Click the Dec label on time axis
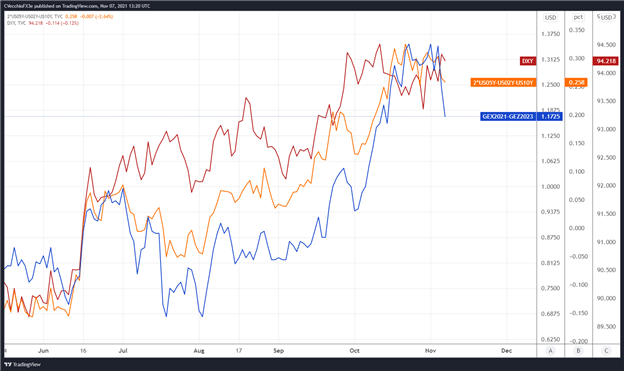Viewport: 624px width, 371px height. (x=506, y=351)
